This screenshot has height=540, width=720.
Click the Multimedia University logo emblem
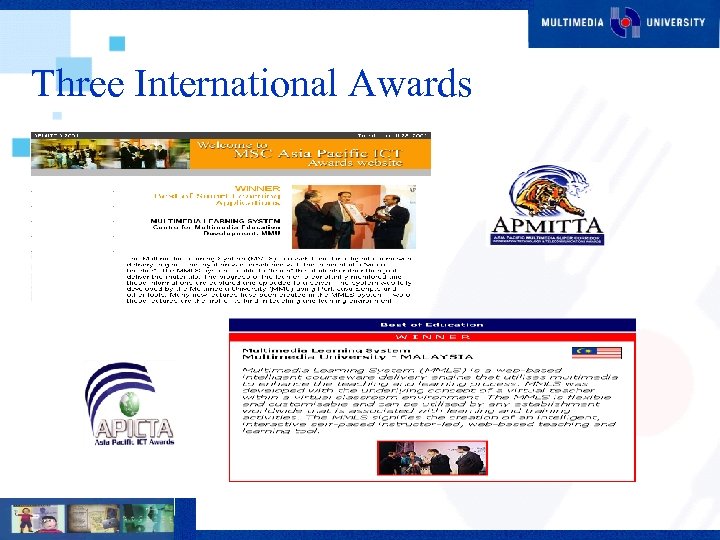(624, 22)
